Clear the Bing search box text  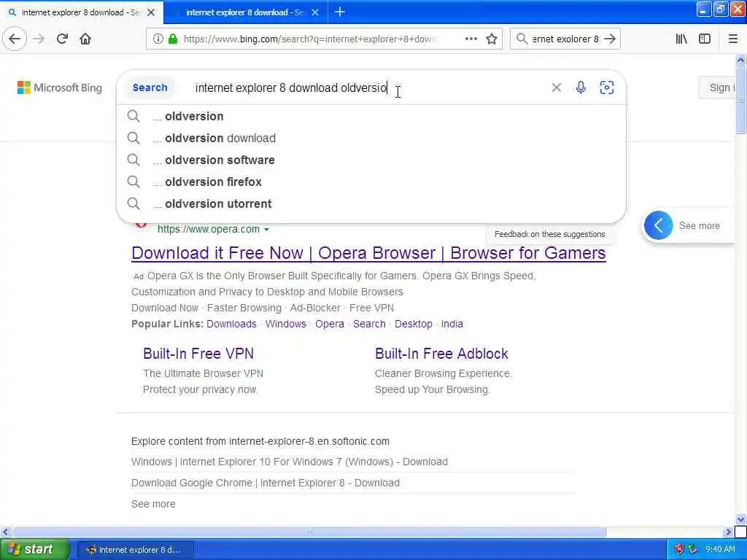click(x=556, y=87)
